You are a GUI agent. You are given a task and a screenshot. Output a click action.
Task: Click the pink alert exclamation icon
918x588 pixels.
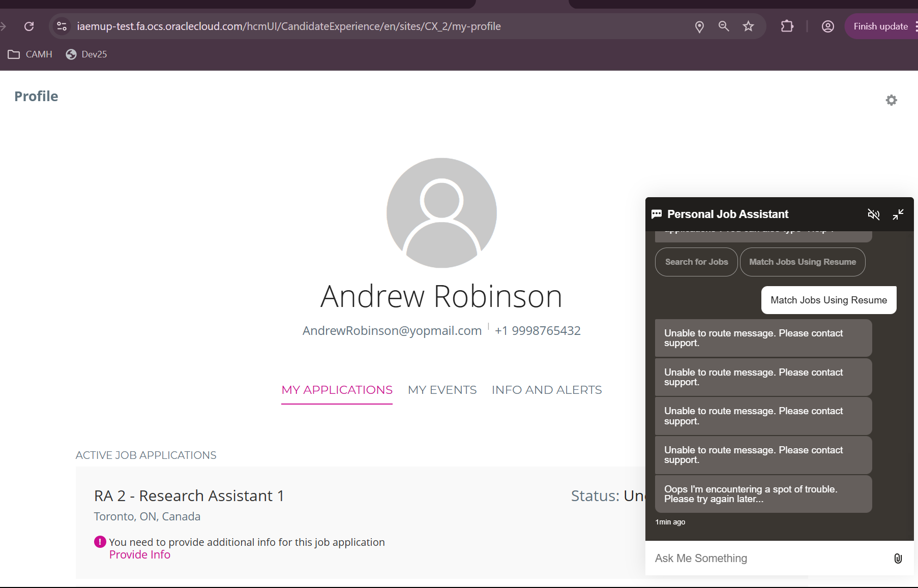(100, 542)
